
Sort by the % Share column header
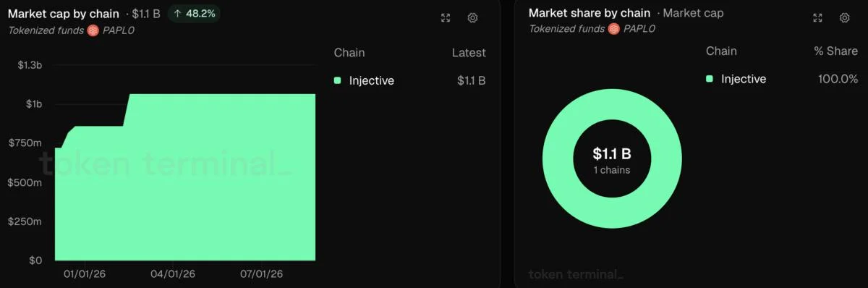pos(835,51)
